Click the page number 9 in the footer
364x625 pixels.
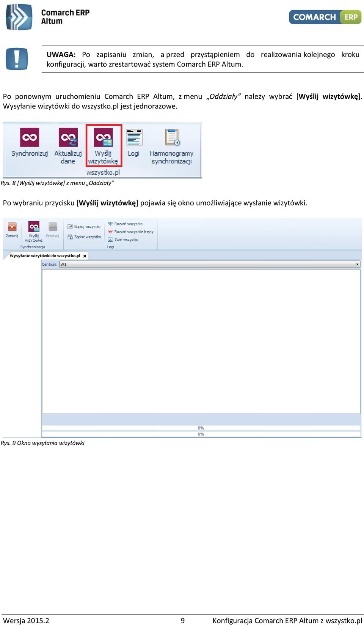coord(183,620)
